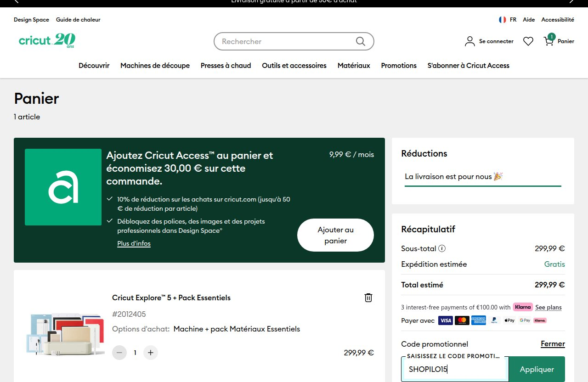Click the promo code input field

tap(455, 369)
